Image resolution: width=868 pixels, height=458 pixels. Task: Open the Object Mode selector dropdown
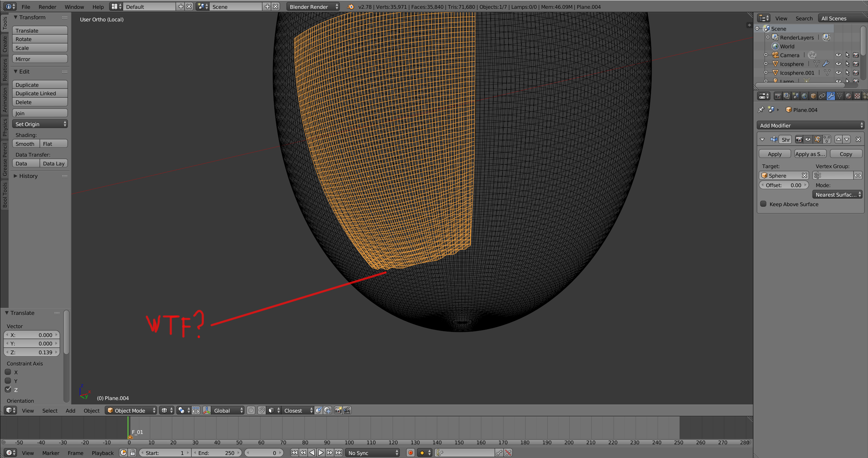131,411
